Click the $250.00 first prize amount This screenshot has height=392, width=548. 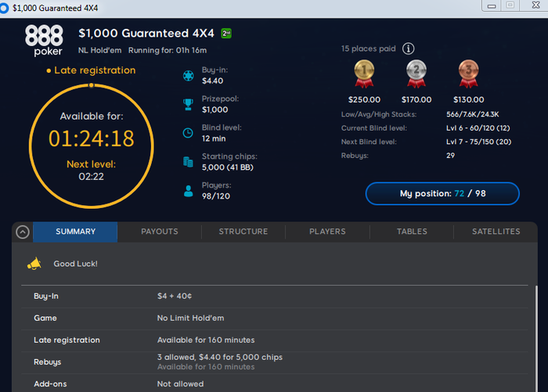pos(364,99)
